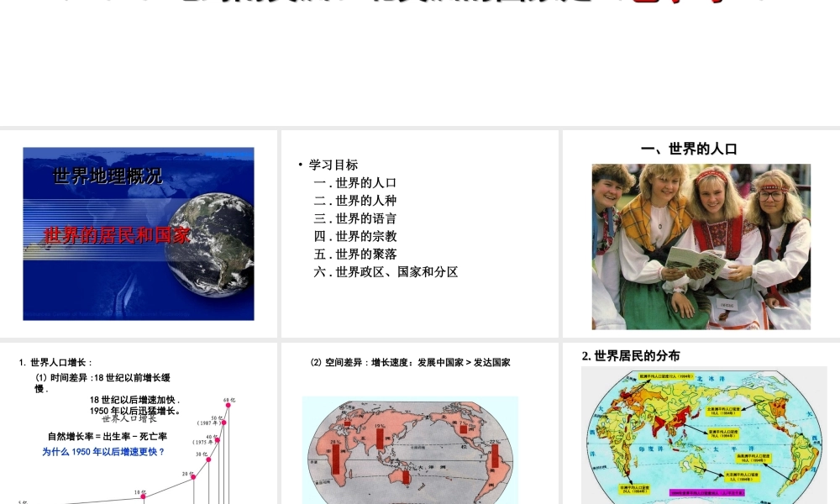
Task: Click the text 二.世界的人种
Action: 355,200
